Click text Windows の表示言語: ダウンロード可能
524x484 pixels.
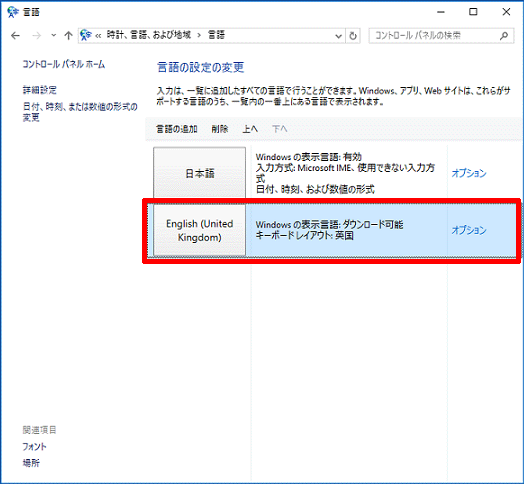tap(329, 225)
